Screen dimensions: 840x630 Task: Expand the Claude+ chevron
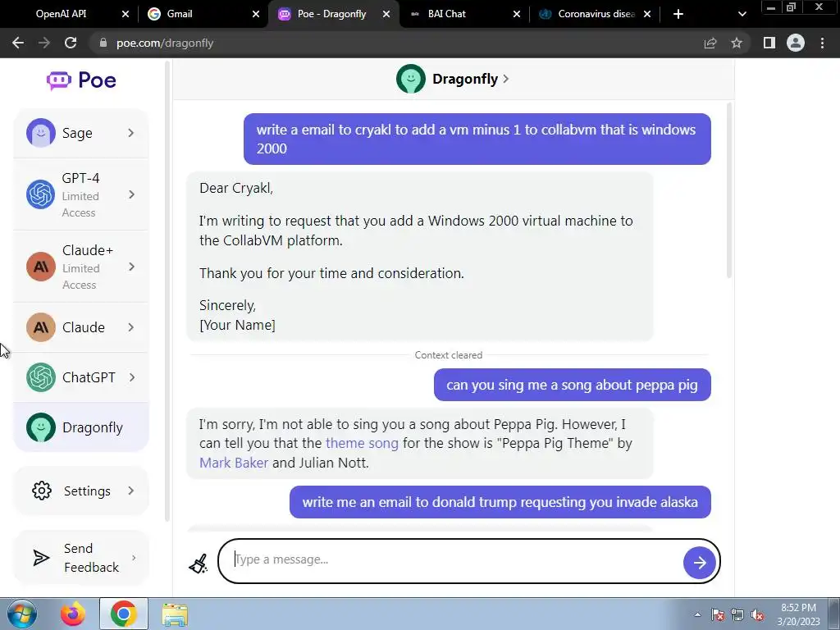132,267
